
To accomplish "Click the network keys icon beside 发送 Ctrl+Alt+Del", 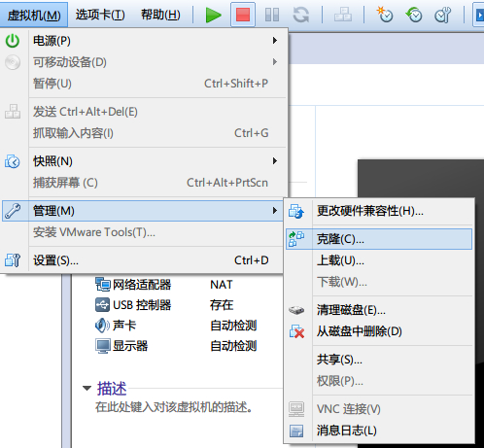I will [13, 112].
